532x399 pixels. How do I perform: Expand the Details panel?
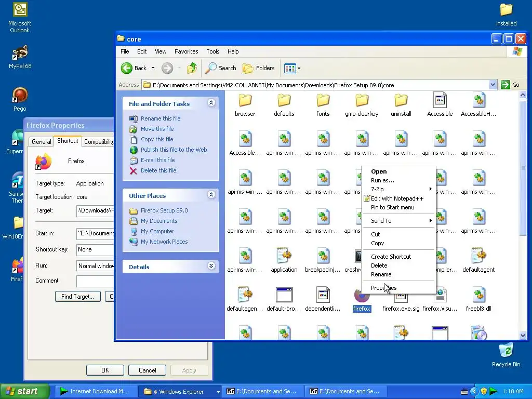tap(211, 265)
